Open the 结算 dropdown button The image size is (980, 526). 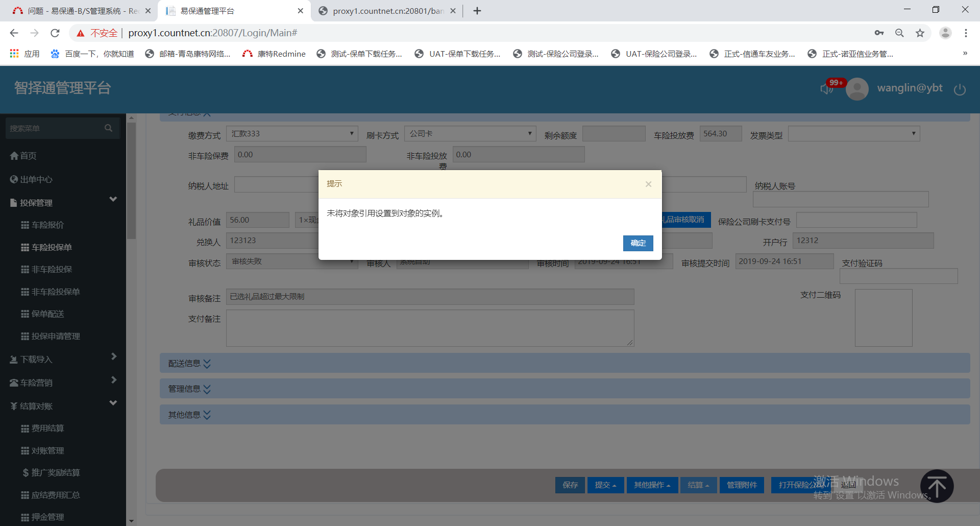(699, 485)
